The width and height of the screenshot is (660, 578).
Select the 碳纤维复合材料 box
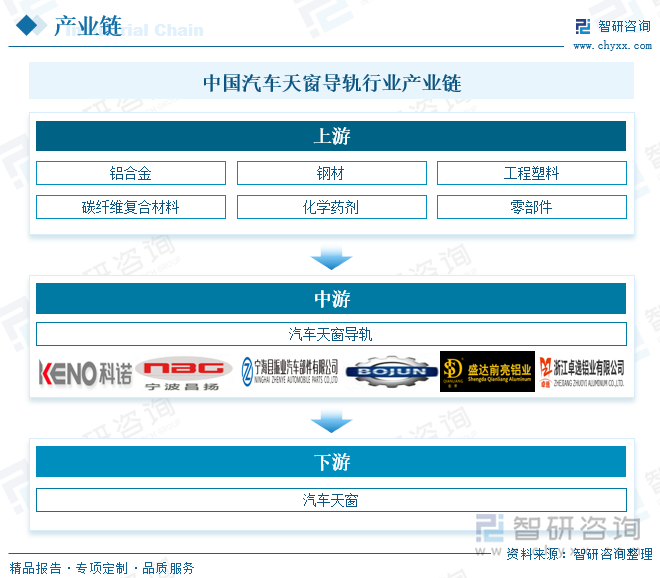[x=131, y=207]
